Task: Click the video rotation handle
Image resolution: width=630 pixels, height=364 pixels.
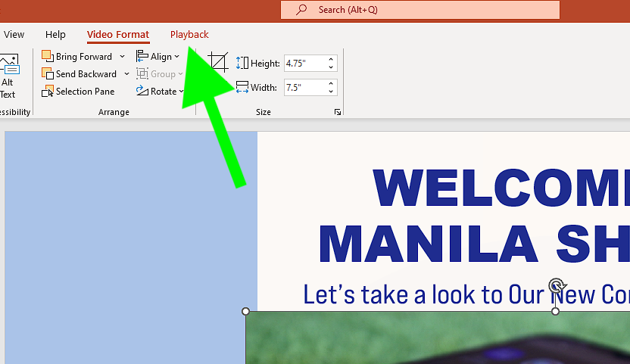Action: tap(556, 285)
